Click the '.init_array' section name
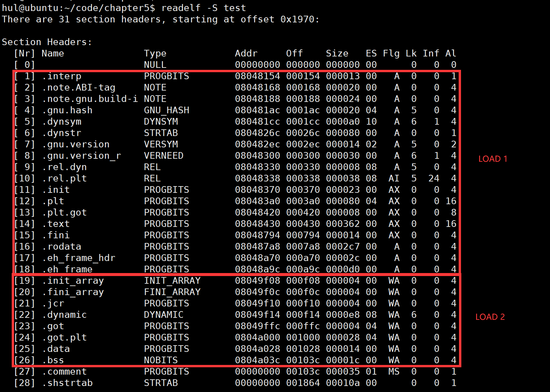 [x=73, y=281]
